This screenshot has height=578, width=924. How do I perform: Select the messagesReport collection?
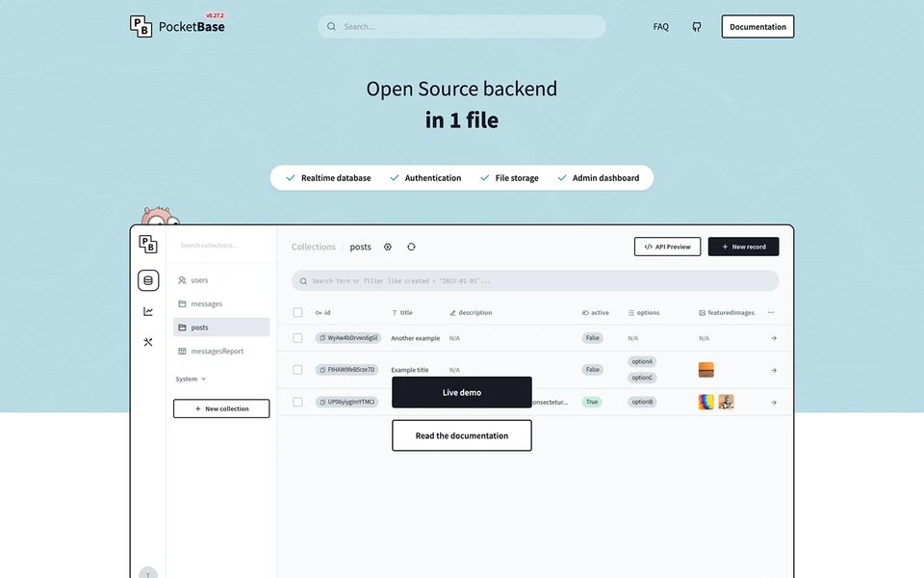pyautogui.click(x=221, y=351)
